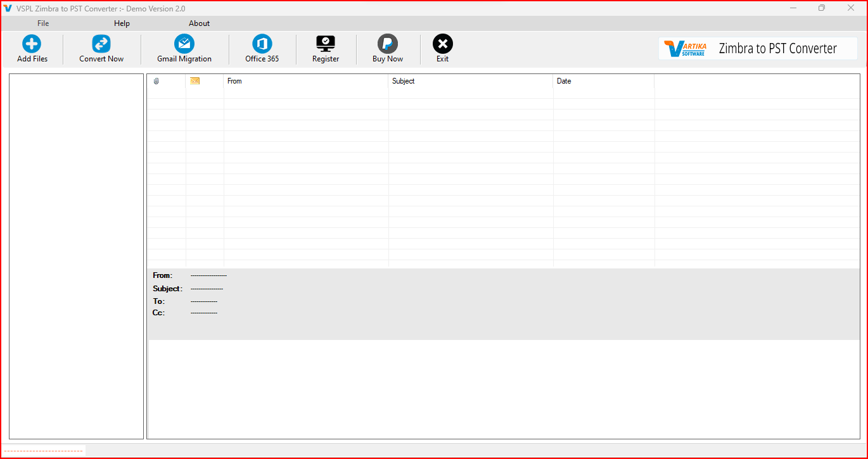Click the To label in preview header

[x=158, y=301]
